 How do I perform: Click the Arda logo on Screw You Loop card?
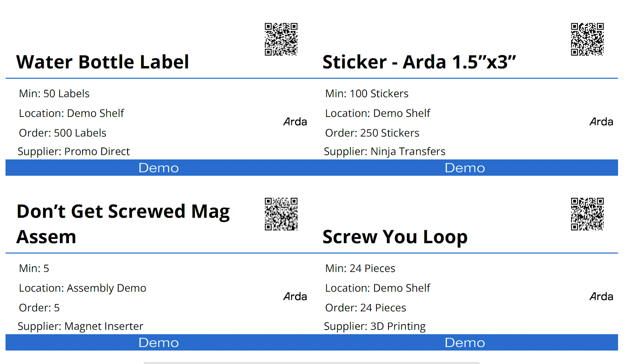[x=601, y=297]
